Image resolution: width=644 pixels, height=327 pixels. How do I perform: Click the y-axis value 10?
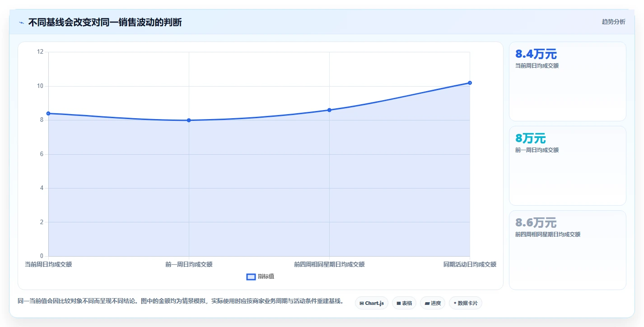(x=40, y=86)
